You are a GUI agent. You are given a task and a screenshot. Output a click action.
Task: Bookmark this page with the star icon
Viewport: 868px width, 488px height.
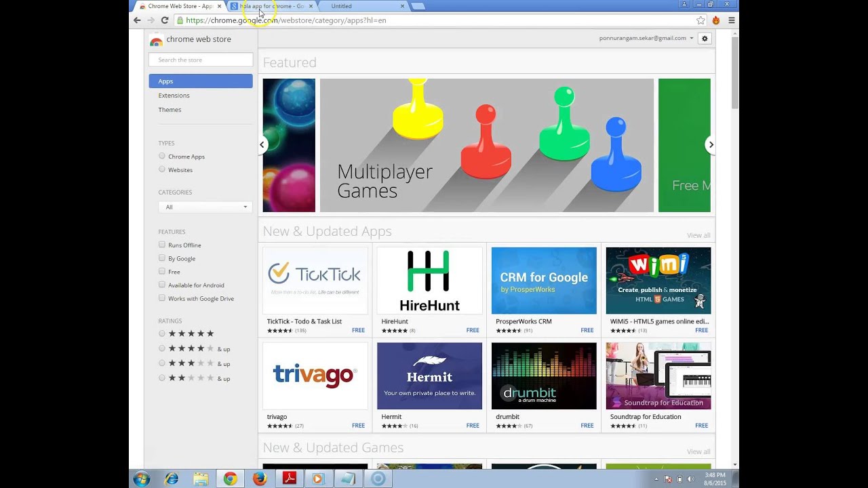tap(701, 20)
